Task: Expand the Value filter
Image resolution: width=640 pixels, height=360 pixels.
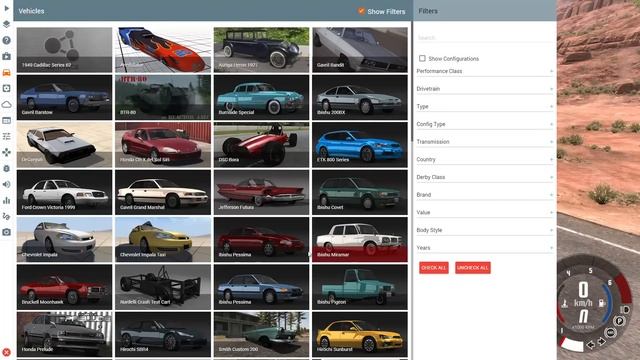Action: (484, 213)
